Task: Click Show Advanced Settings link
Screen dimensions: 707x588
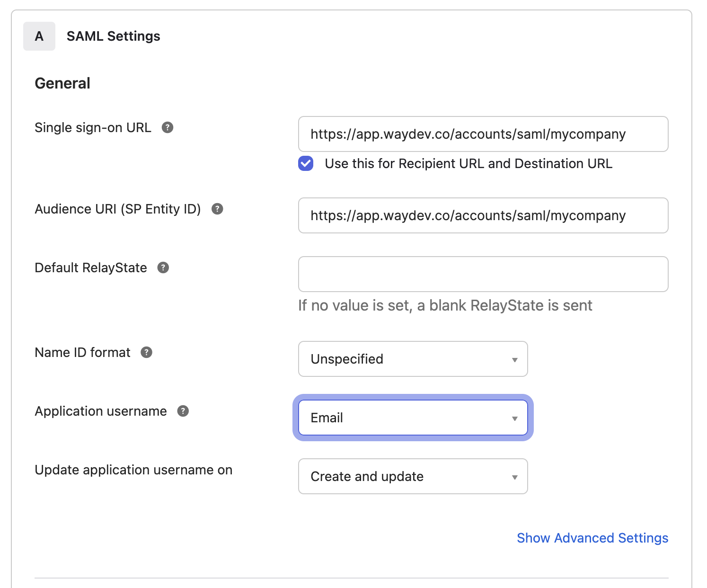Action: (592, 538)
